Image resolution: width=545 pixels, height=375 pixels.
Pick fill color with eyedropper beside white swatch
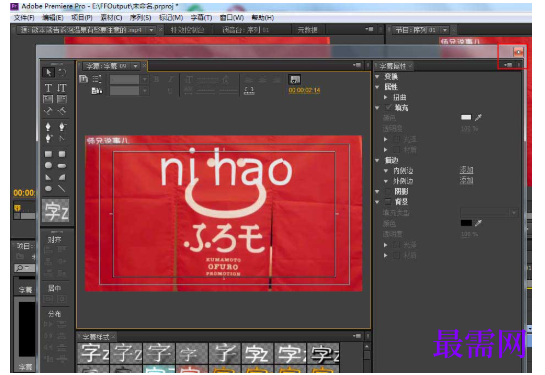click(x=479, y=117)
